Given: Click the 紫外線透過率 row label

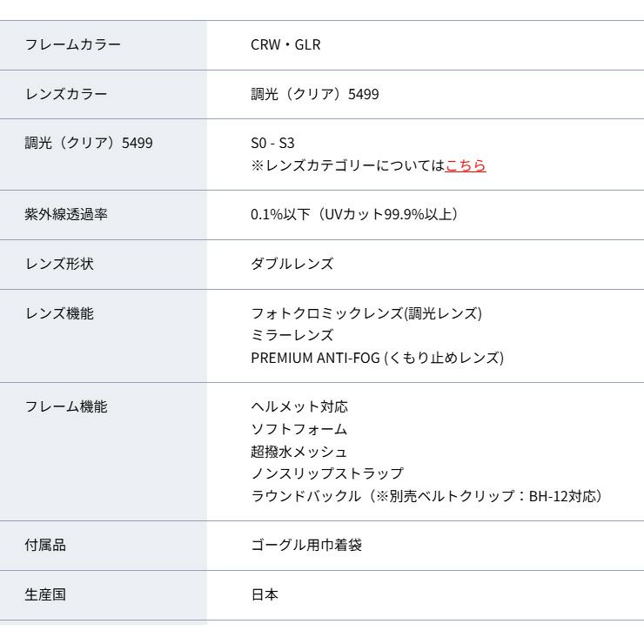Looking at the screenshot, I should (x=66, y=214).
